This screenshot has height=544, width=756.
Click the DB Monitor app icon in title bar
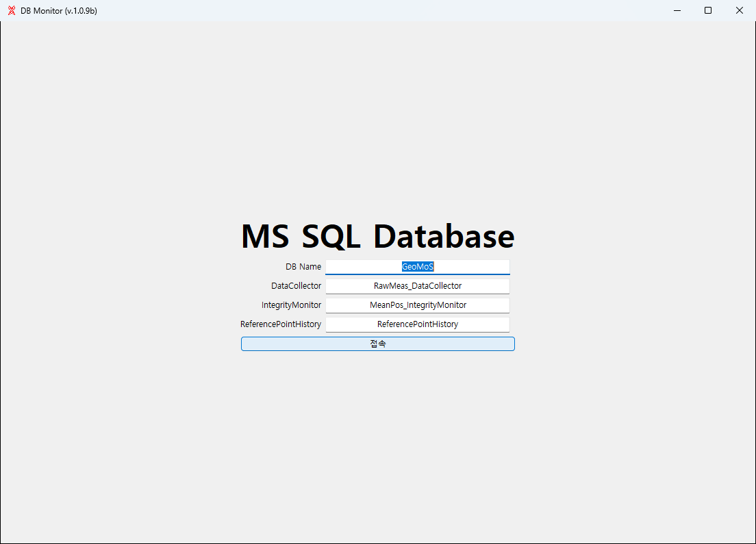[x=12, y=10]
